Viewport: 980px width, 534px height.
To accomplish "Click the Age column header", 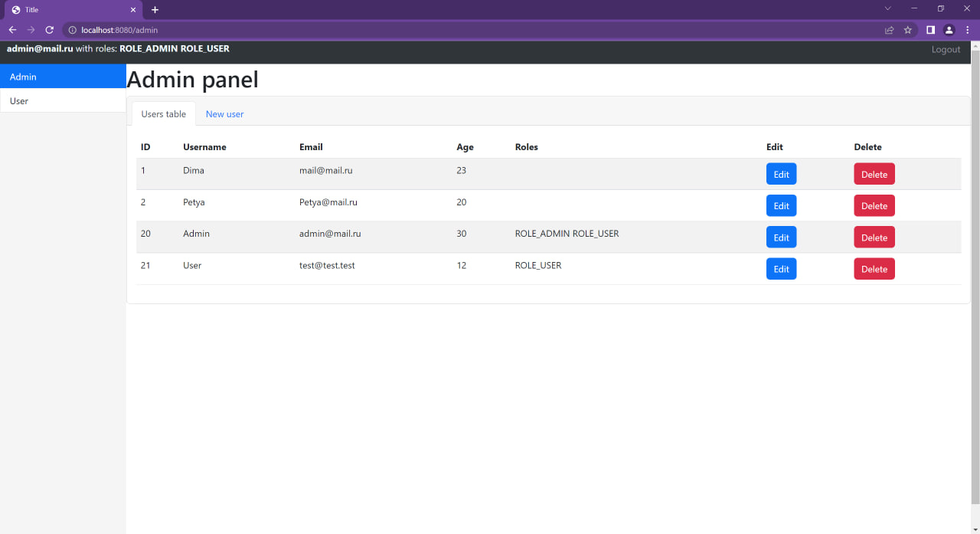I will 465,146.
